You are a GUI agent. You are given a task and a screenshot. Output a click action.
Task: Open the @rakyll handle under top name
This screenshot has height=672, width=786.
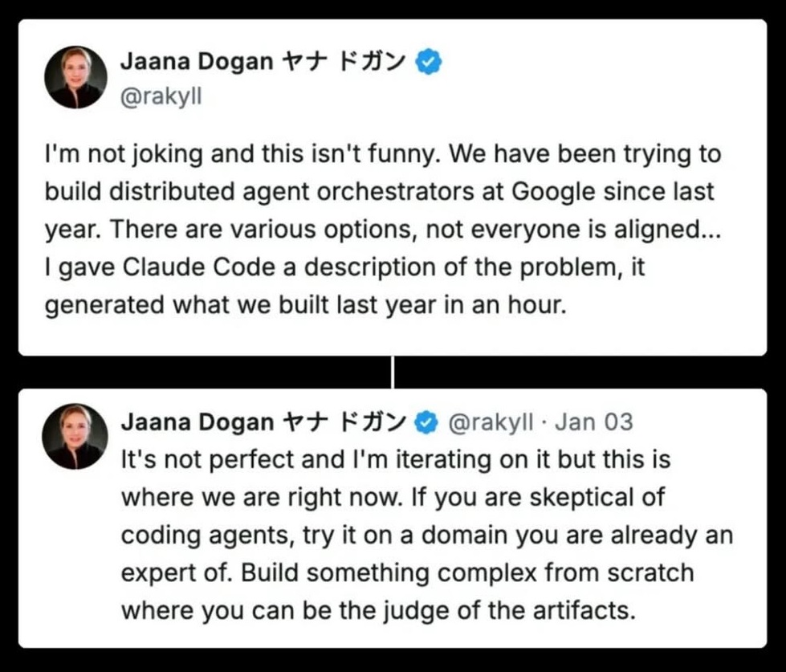(161, 97)
